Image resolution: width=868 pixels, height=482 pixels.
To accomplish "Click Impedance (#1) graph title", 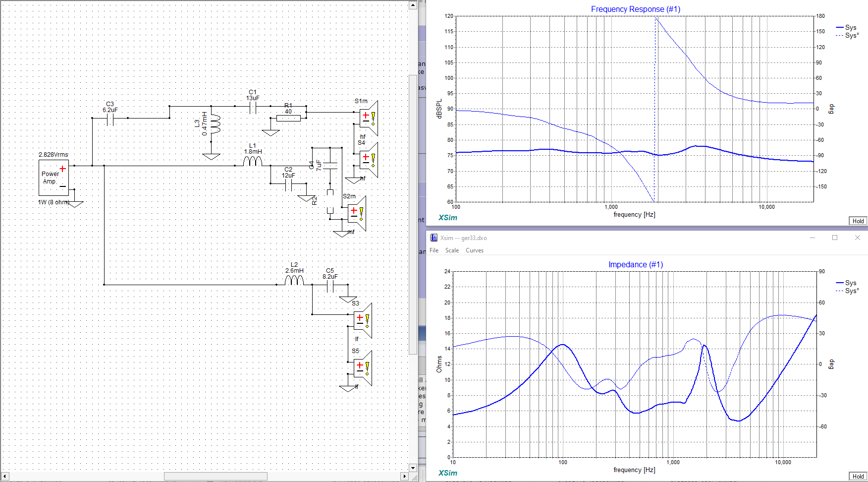I will [636, 264].
